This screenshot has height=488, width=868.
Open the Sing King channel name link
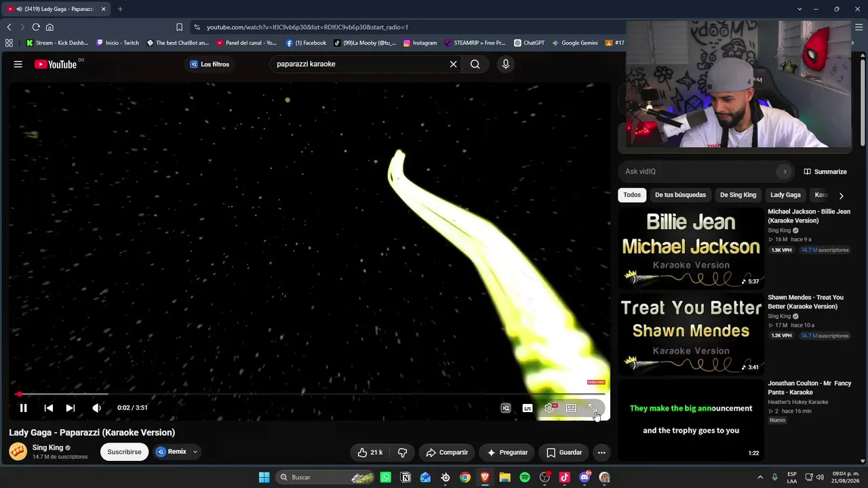pyautogui.click(x=47, y=447)
